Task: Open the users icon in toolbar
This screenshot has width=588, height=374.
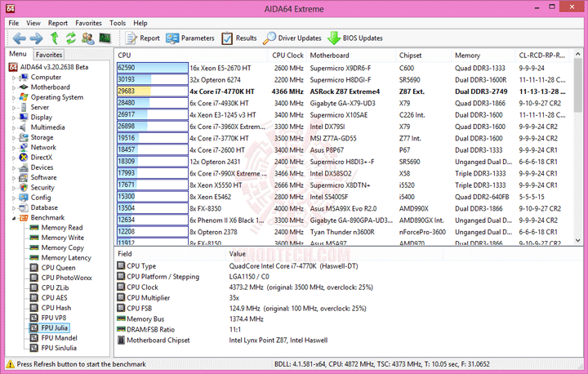Action: coord(87,38)
